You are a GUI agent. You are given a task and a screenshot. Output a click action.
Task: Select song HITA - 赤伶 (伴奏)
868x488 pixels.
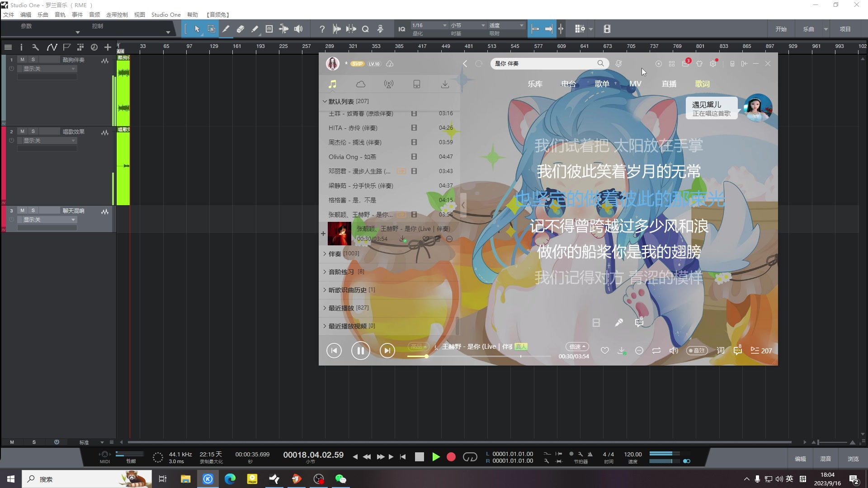[x=390, y=128]
